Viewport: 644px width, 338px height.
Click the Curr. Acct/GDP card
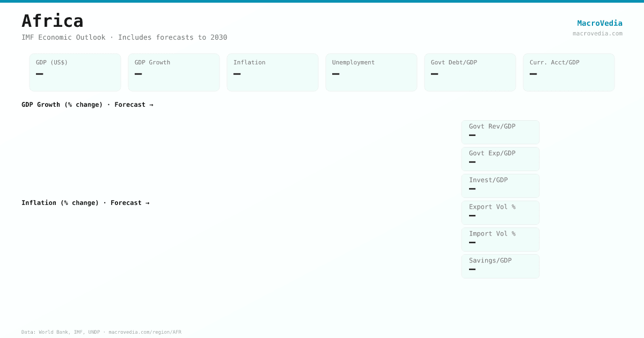point(569,72)
